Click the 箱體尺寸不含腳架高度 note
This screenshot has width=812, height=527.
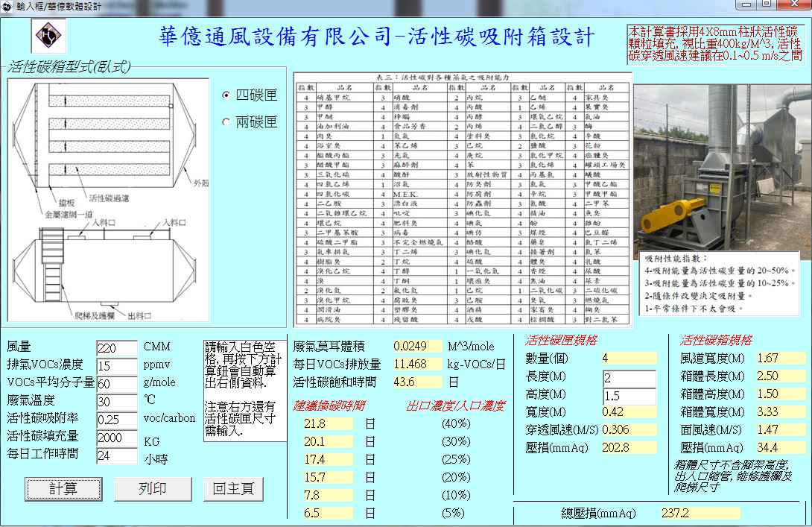[733, 476]
